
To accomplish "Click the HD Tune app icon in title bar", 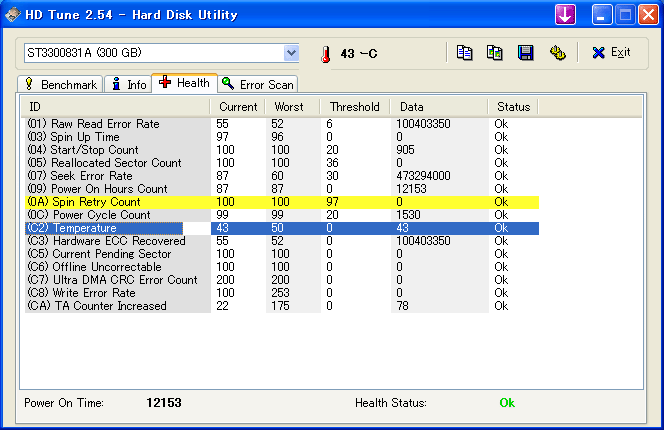I will coord(13,14).
